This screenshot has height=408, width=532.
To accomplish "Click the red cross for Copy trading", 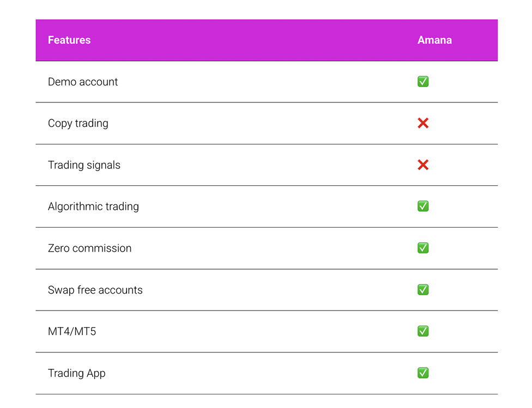I will pyautogui.click(x=423, y=123).
